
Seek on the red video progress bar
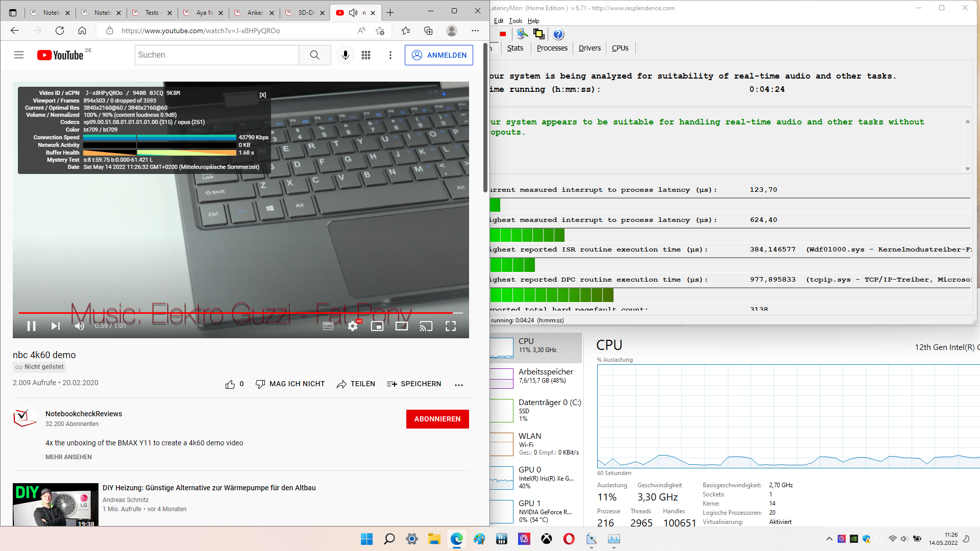point(235,313)
